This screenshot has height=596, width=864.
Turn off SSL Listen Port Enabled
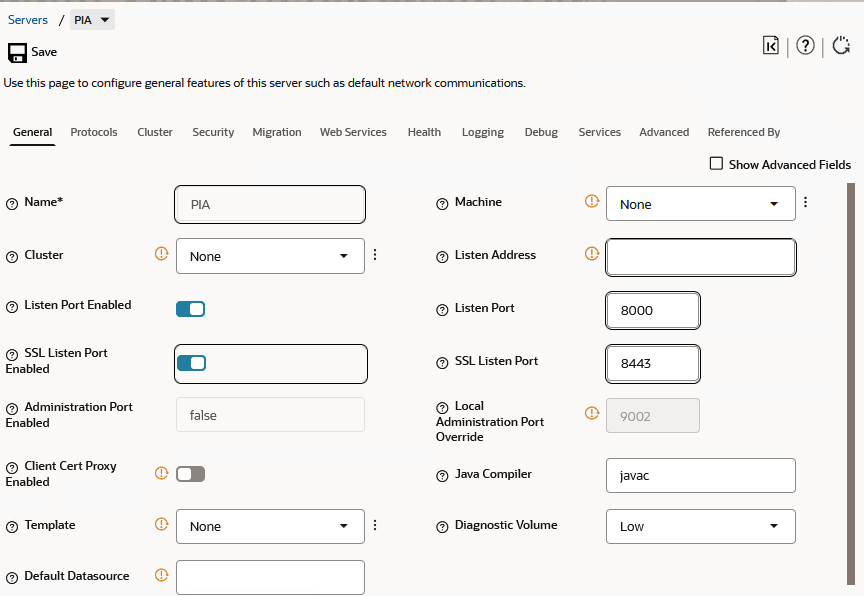pos(190,363)
